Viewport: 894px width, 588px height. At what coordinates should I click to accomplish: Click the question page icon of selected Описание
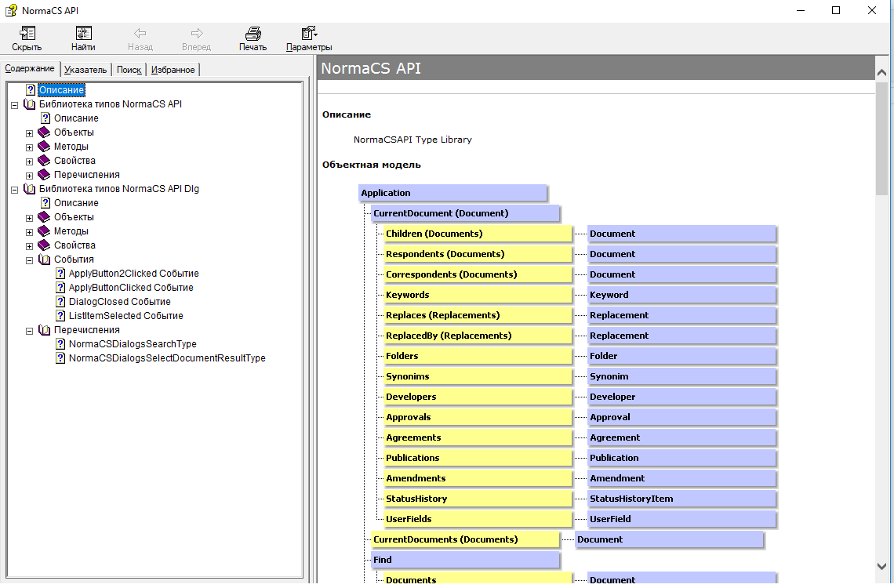tap(31, 90)
